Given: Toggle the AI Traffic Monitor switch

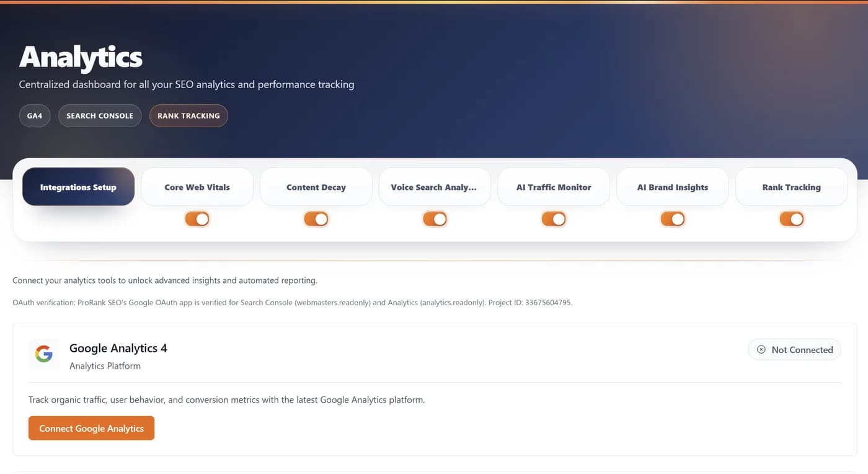Looking at the screenshot, I should pyautogui.click(x=554, y=219).
